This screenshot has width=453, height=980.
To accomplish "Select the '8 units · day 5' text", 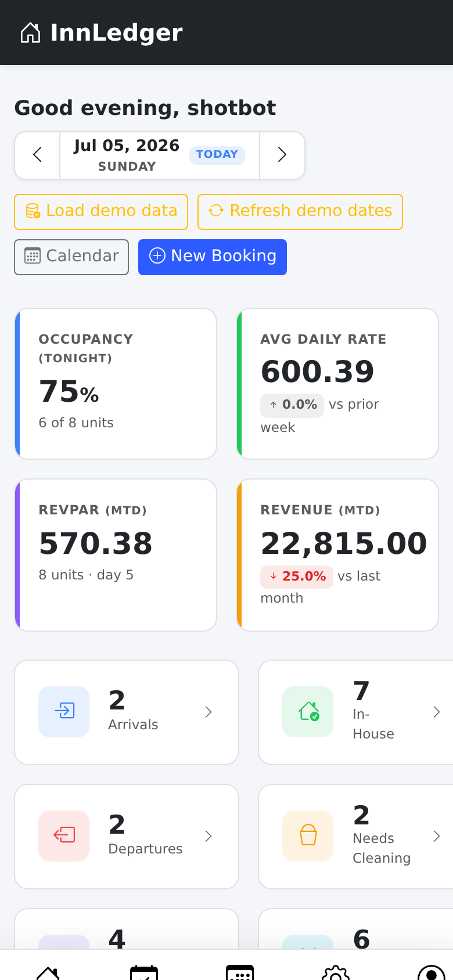I will pos(86,575).
